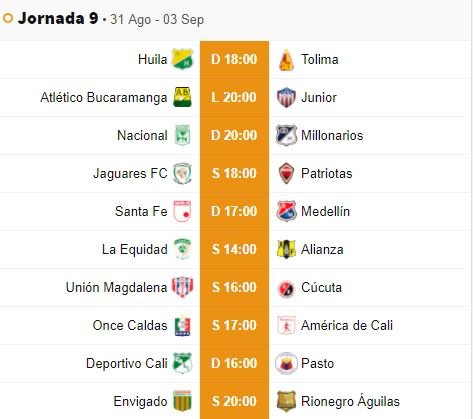Open the Junior club badge
The height and width of the screenshot is (419, 473).
[x=286, y=97]
